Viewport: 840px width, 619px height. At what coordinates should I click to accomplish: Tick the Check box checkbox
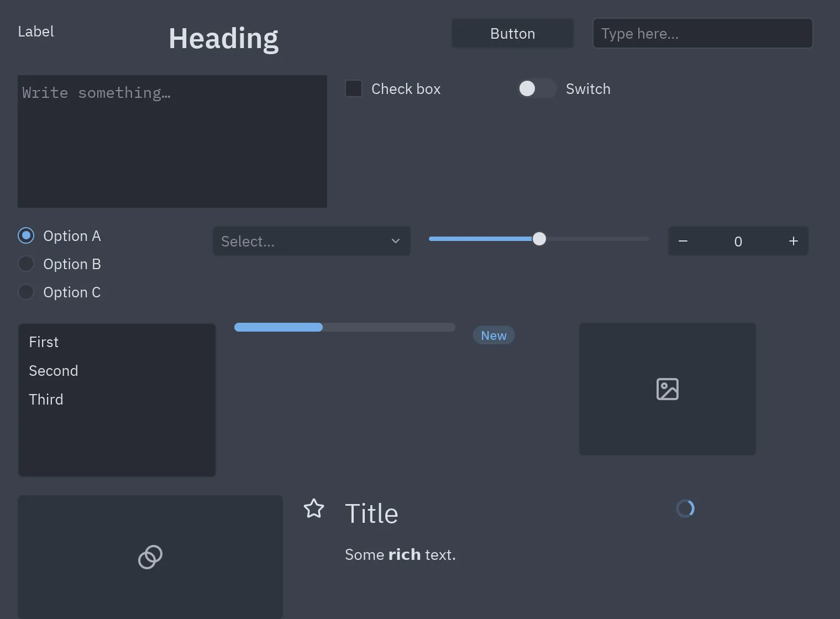pos(354,88)
